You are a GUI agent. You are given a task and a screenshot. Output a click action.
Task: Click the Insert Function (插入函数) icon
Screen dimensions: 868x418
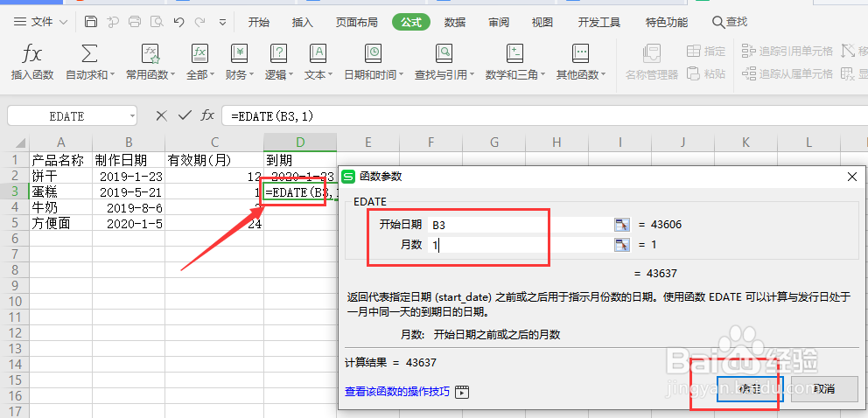tap(32, 54)
